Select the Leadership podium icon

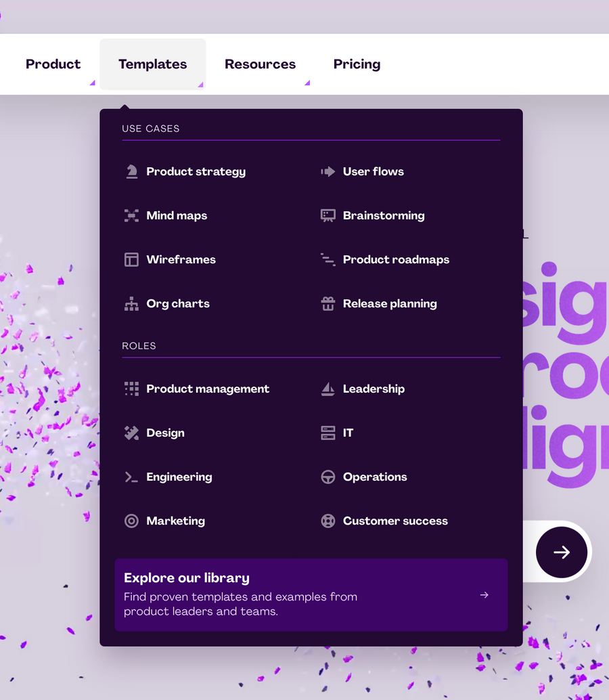(328, 389)
